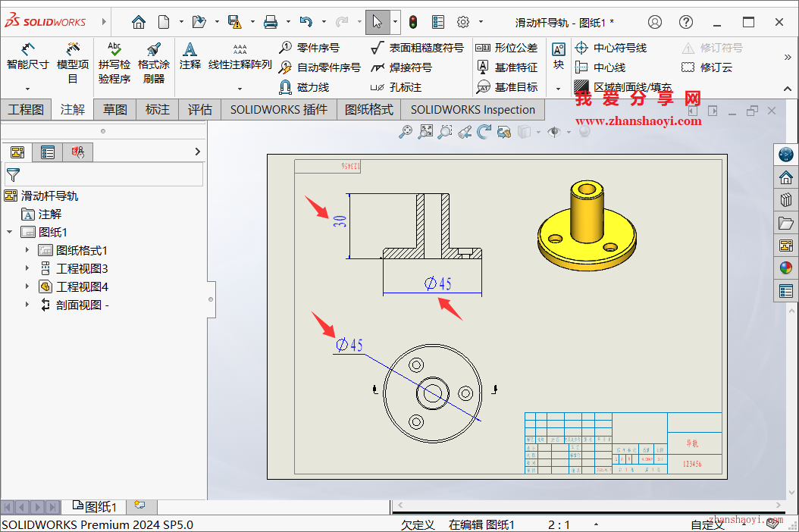
Task: Open the user account login icon
Action: (655, 22)
